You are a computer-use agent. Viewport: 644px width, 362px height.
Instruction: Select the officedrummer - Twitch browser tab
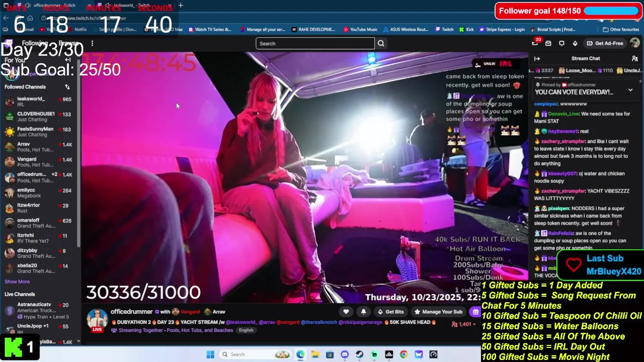(x=55, y=6)
